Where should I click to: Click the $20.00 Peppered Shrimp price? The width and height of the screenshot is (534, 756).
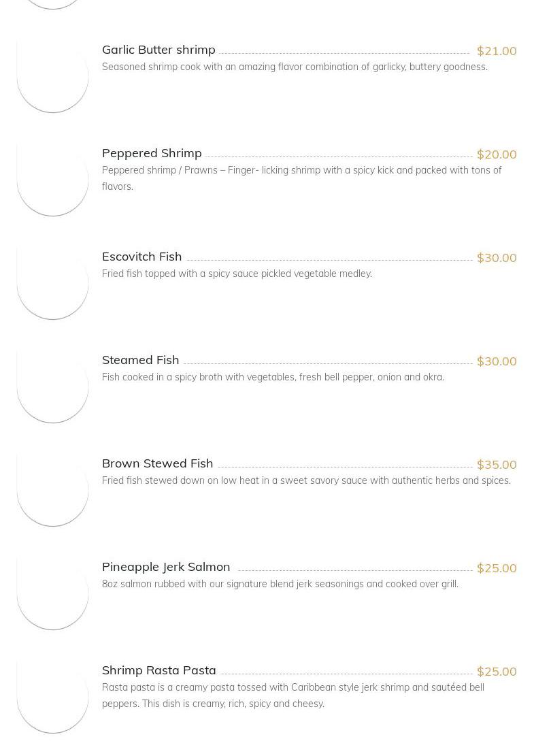tap(497, 154)
